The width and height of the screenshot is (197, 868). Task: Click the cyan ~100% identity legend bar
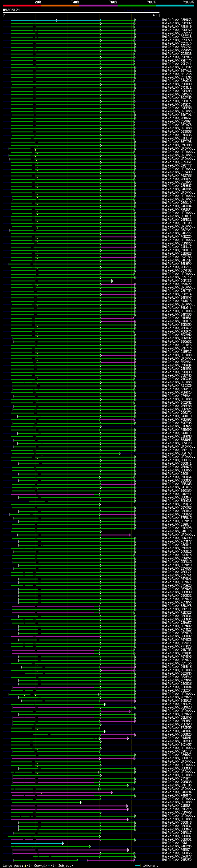point(175,6)
